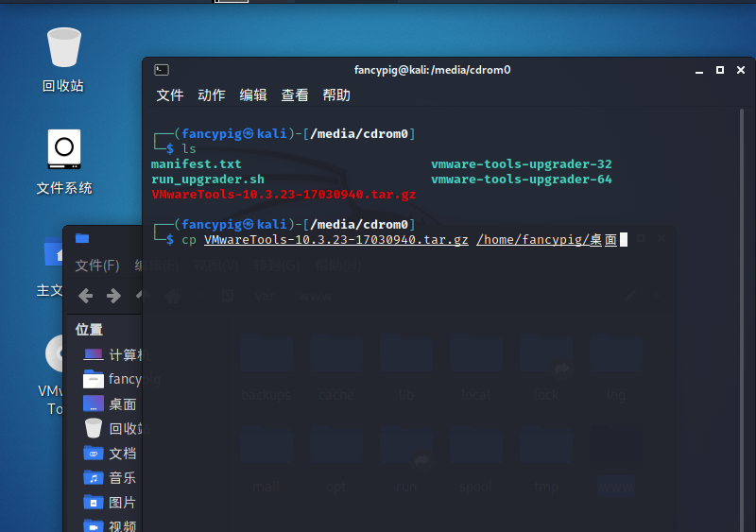Viewport: 756px width, 532px height.
Task: Close the terminal window
Action: 741,70
